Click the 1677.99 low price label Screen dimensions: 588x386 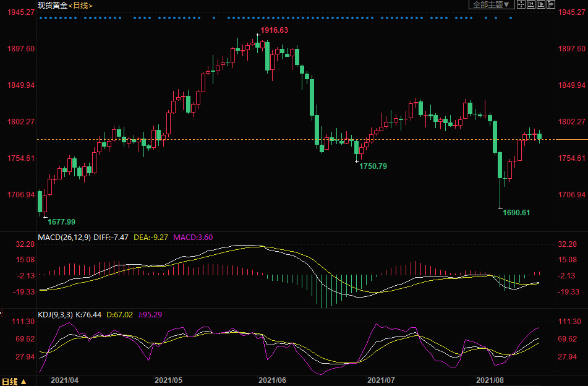pos(61,221)
